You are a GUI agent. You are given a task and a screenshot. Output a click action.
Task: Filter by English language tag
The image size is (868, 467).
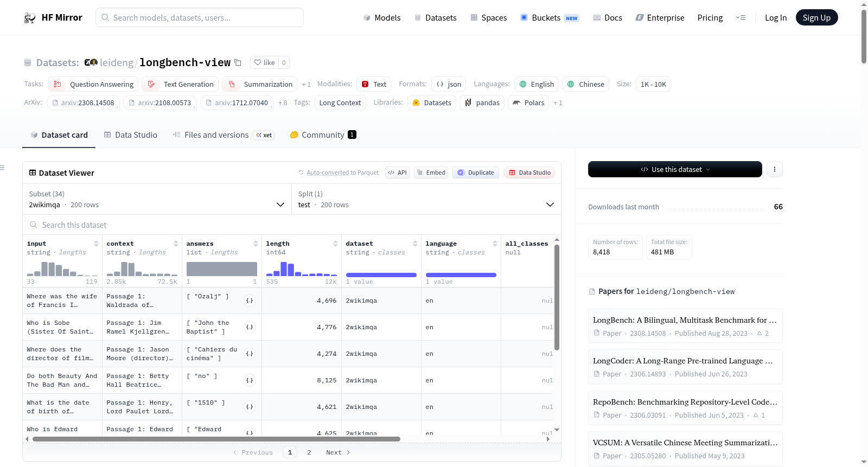pos(537,84)
